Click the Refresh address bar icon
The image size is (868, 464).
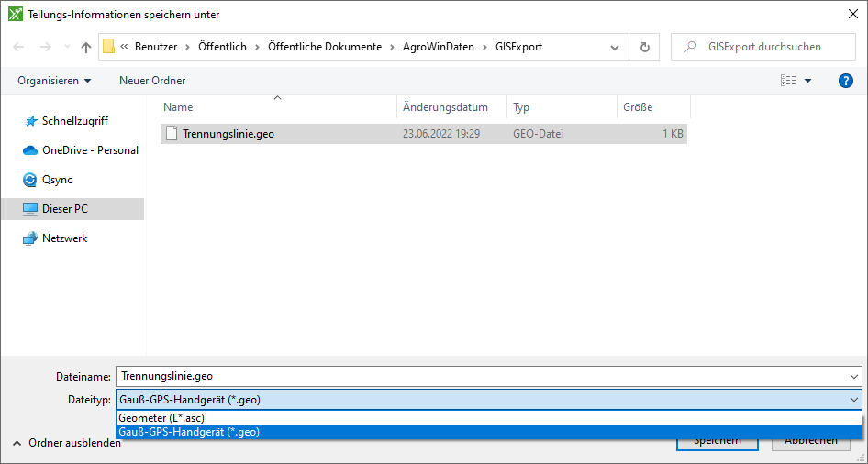click(x=644, y=47)
